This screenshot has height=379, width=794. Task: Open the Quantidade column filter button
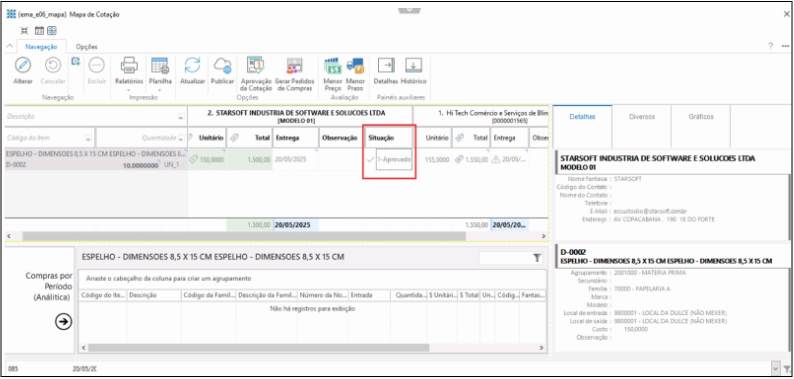(x=181, y=138)
